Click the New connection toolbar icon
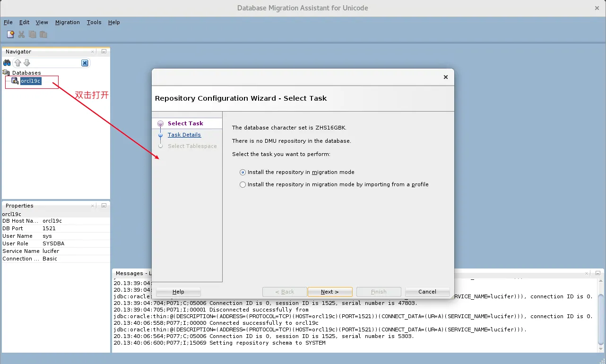 coord(10,34)
